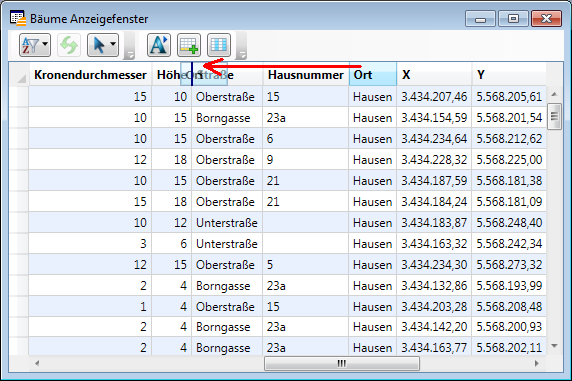Select the cell 3.434.154,59
Viewport: 572px width, 381px height.
tap(434, 118)
